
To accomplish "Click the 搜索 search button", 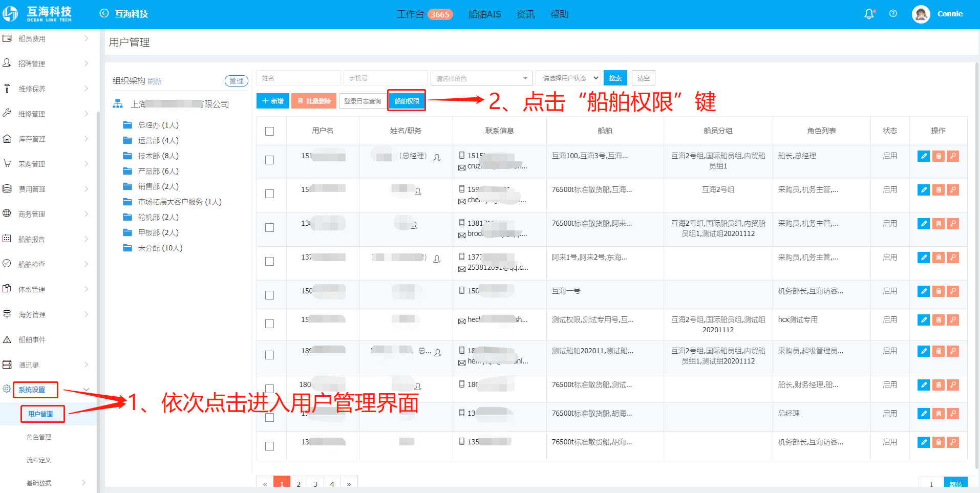I will click(615, 78).
